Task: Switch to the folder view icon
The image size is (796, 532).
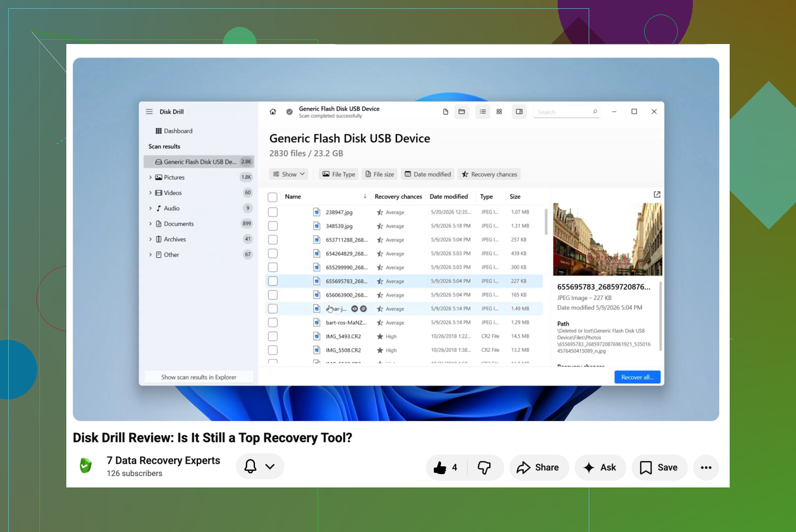Action: [x=462, y=112]
